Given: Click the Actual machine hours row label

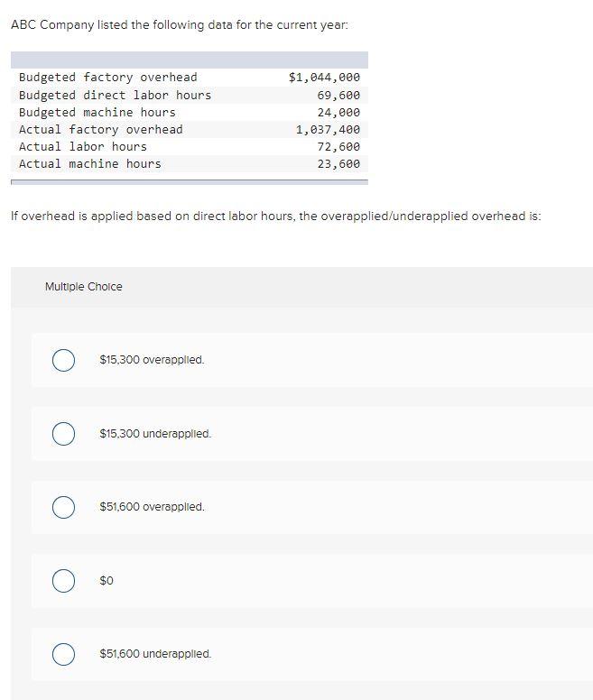Looking at the screenshot, I should [x=89, y=163].
